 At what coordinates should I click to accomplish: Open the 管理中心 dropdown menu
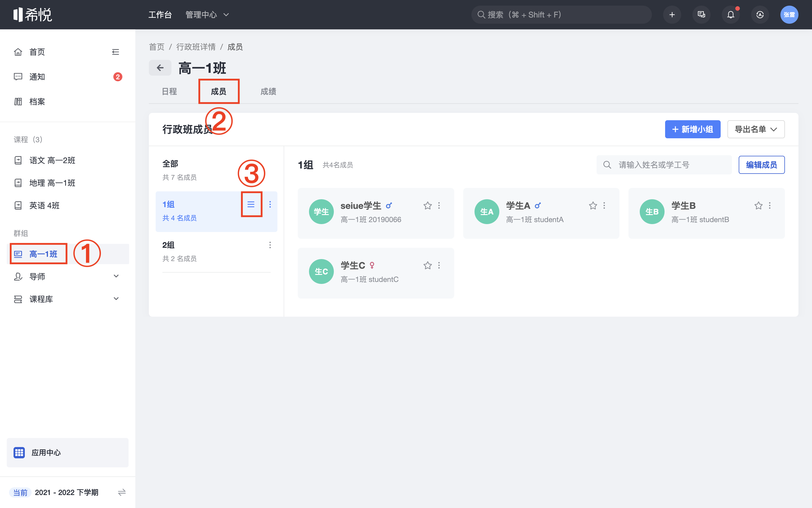pos(207,14)
